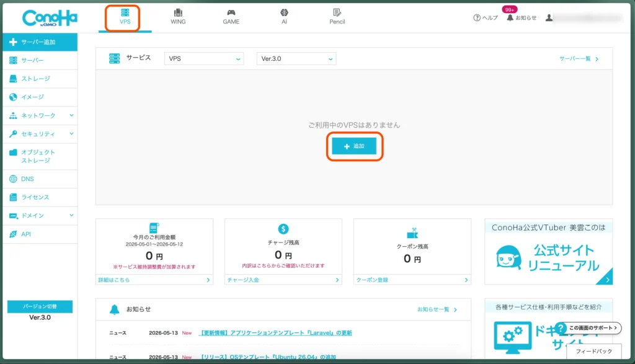This screenshot has width=635, height=364.
Task: Click the storage disk icon in sidebar
Action: tap(13, 79)
